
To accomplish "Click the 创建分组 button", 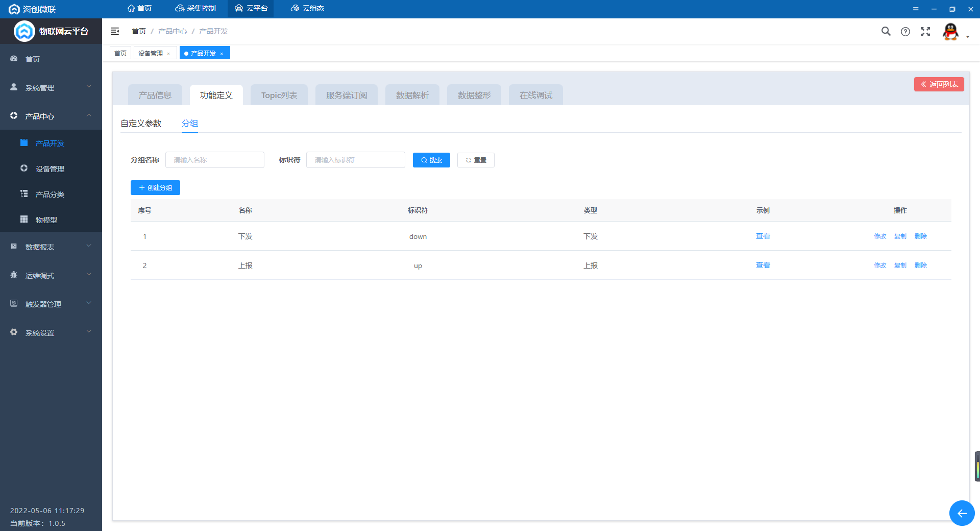I will [x=155, y=187].
